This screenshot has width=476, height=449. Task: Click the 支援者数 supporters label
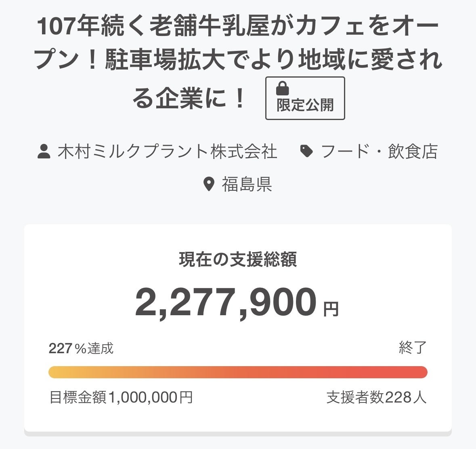coord(355,397)
